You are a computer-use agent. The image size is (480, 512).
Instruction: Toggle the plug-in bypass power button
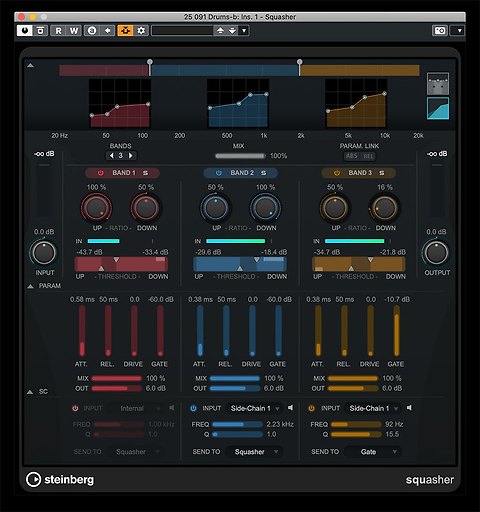point(24,31)
